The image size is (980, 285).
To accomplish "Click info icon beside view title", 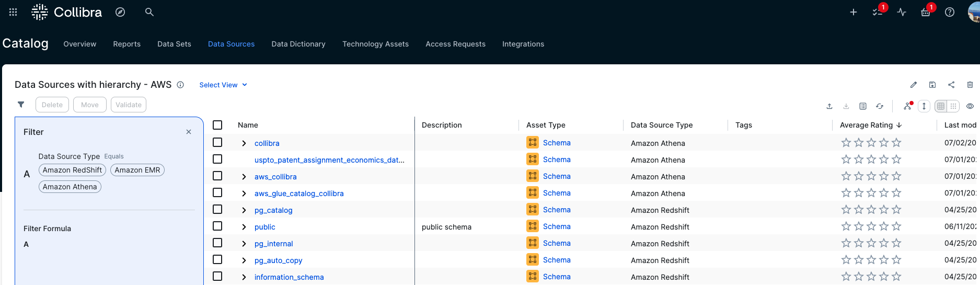I will pos(180,85).
